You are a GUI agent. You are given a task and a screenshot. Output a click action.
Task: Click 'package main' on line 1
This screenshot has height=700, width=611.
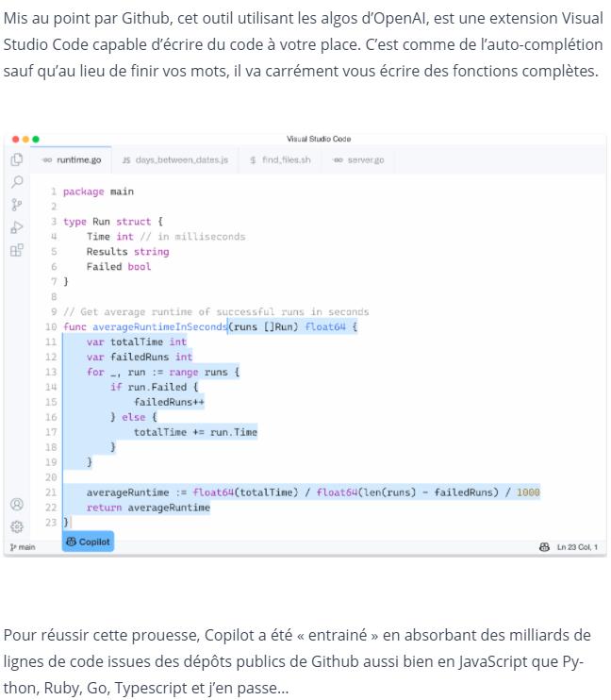click(x=98, y=192)
